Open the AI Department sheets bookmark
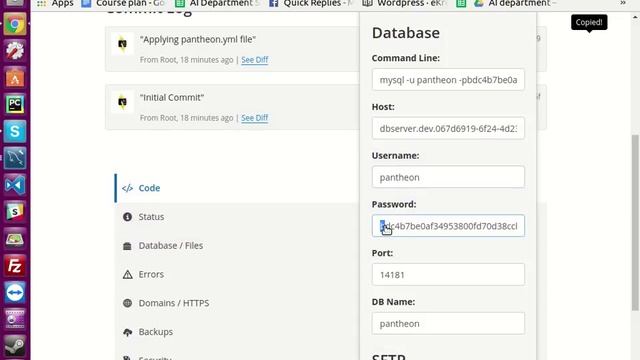This screenshot has width=640, height=360. pyautogui.click(x=218, y=4)
